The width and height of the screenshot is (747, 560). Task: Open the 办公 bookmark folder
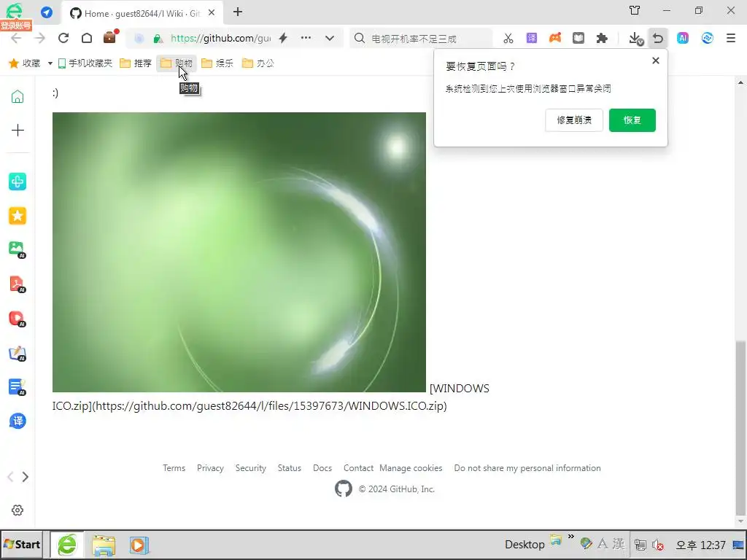[258, 63]
